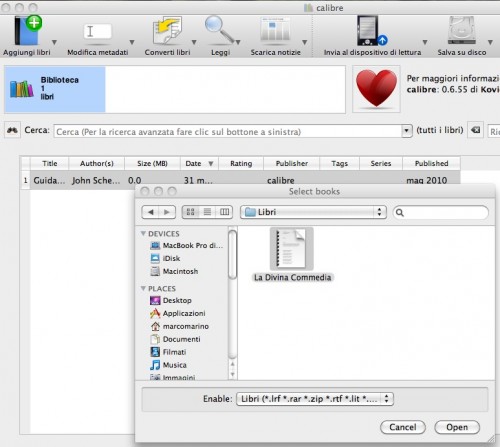Click the John Sche... author cell
The width and height of the screenshot is (500, 447).
coord(97,180)
